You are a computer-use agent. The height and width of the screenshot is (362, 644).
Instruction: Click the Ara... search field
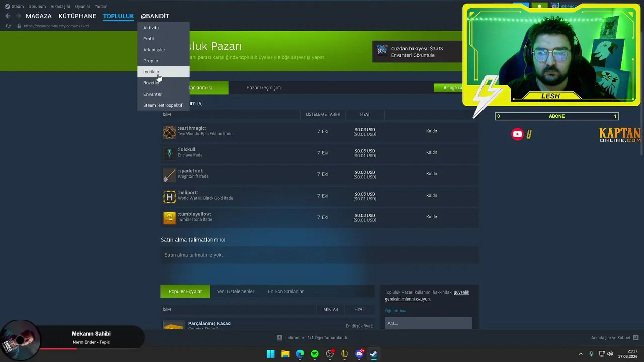[428, 323]
